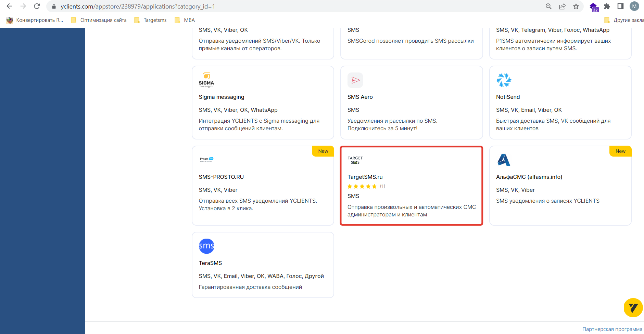The height and width of the screenshot is (334, 644).
Task: Click the TargetSMS.ru star rating
Action: tap(362, 186)
